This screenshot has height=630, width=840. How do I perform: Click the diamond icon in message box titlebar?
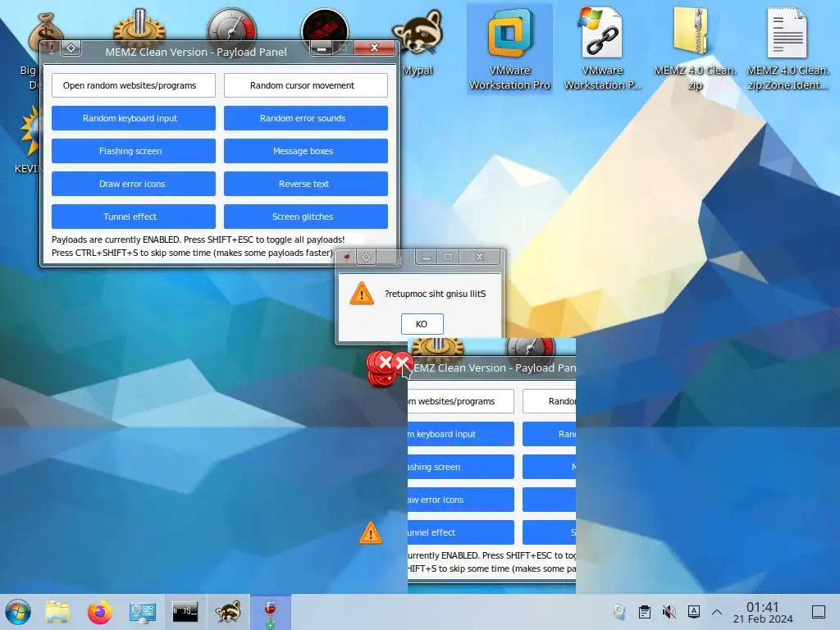point(367,257)
